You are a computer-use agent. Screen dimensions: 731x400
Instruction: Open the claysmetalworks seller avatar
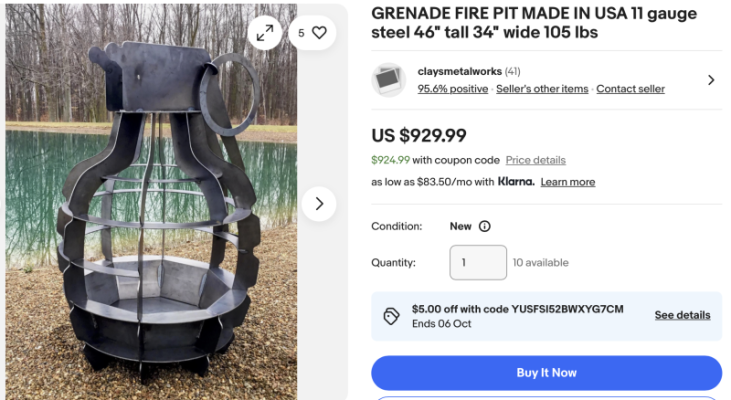click(388, 80)
